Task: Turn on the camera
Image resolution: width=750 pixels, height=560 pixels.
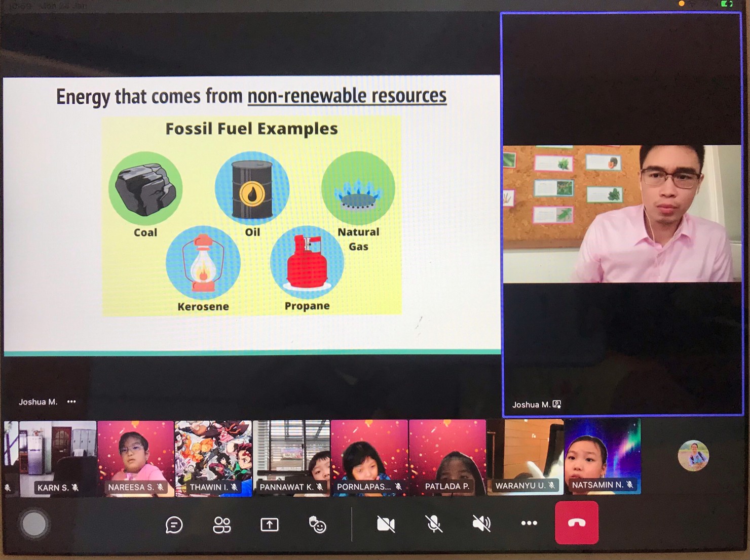Action: [386, 524]
